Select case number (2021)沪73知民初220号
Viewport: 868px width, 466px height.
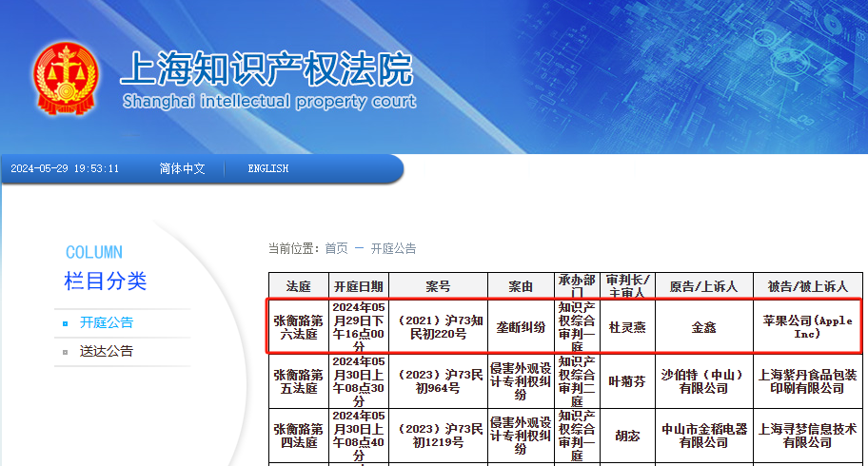[438, 327]
